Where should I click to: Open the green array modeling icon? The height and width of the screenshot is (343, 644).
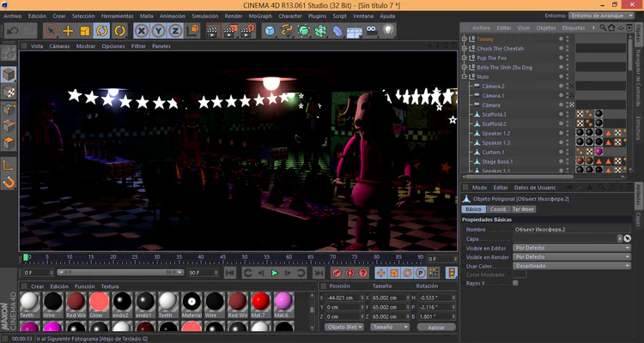coord(320,31)
